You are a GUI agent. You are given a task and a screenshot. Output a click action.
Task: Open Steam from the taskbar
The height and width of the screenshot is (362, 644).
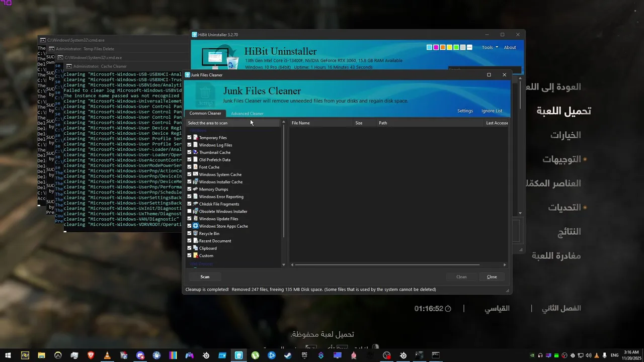pyautogui.click(x=288, y=355)
